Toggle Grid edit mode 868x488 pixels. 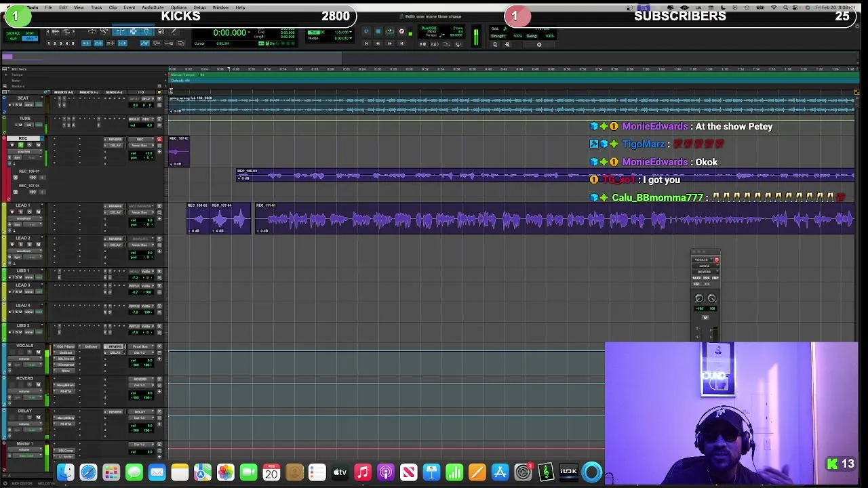pyautogui.click(x=30, y=39)
